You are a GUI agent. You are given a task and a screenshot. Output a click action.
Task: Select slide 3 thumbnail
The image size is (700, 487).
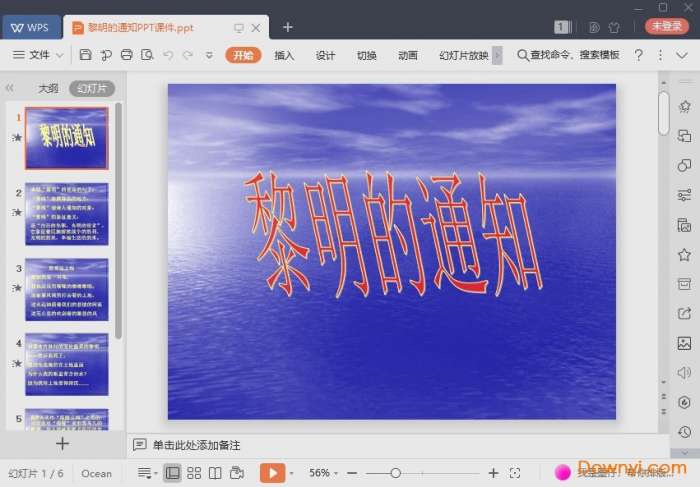tap(67, 289)
